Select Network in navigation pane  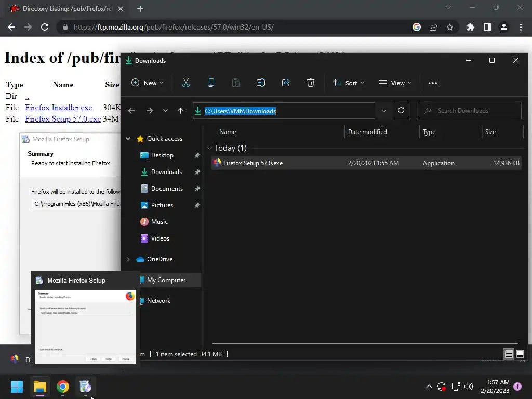tap(158, 301)
